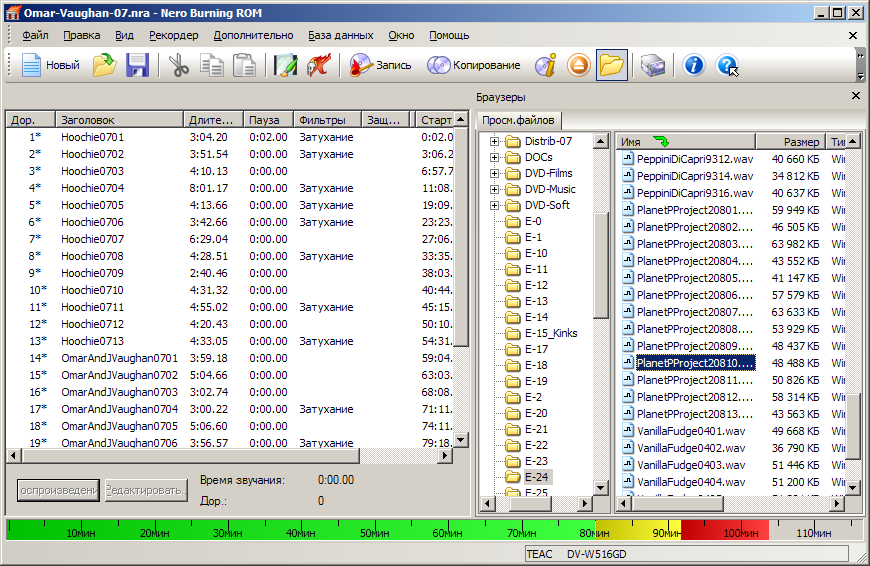Select track Hoochie0704

[x=93, y=188]
